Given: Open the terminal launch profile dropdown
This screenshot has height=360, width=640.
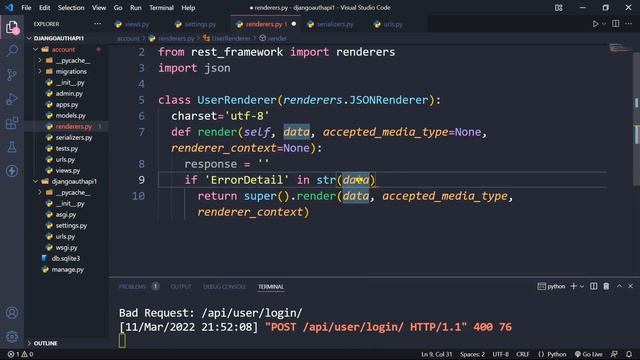Looking at the screenshot, I should 582,287.
